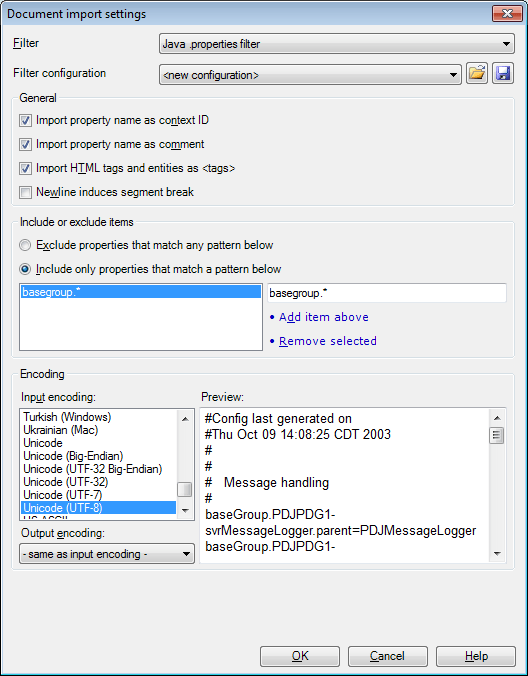
Task: Click Add item above link
Action: pos(324,317)
